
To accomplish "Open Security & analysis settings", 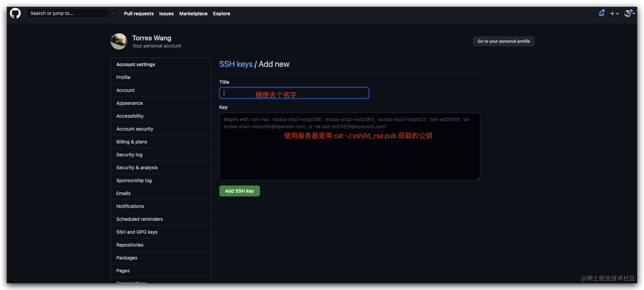I will (x=161, y=168).
